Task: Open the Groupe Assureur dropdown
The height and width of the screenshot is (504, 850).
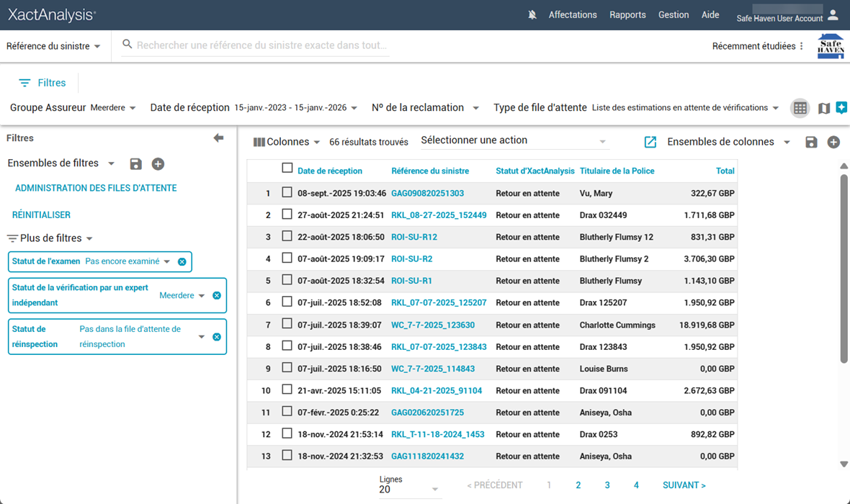Action: pyautogui.click(x=113, y=108)
